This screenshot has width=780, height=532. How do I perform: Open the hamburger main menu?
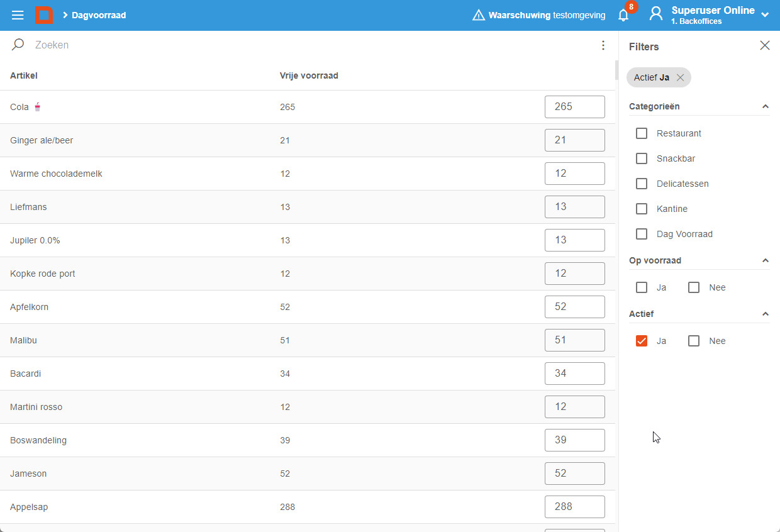pos(18,15)
